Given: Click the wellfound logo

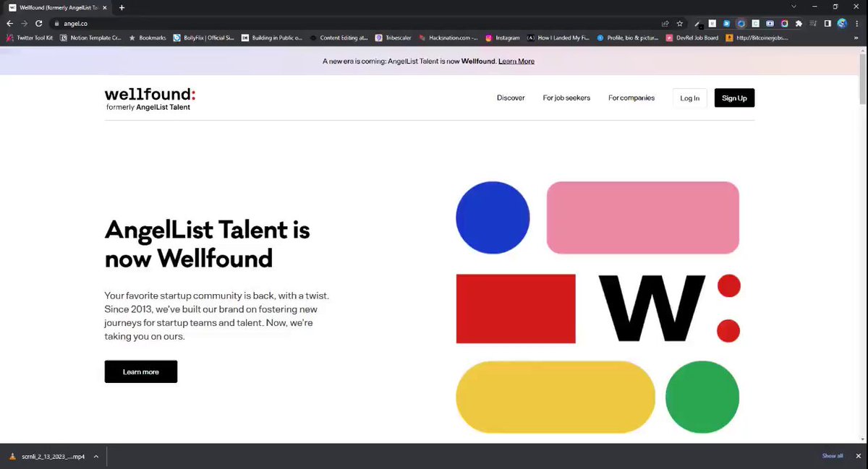Looking at the screenshot, I should pyautogui.click(x=150, y=95).
